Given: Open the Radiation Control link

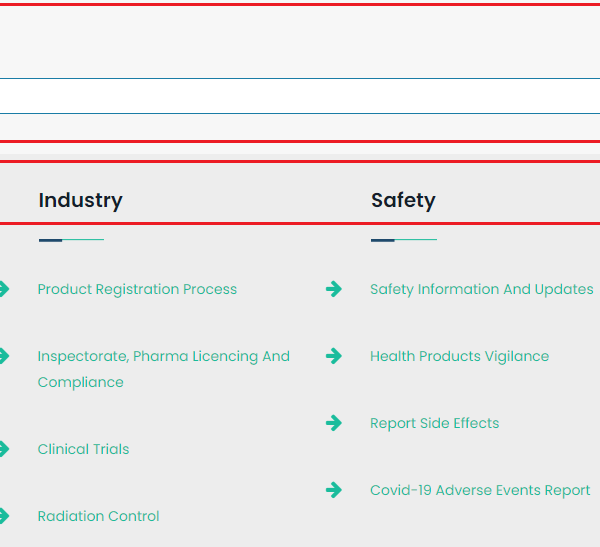Looking at the screenshot, I should tap(98, 516).
